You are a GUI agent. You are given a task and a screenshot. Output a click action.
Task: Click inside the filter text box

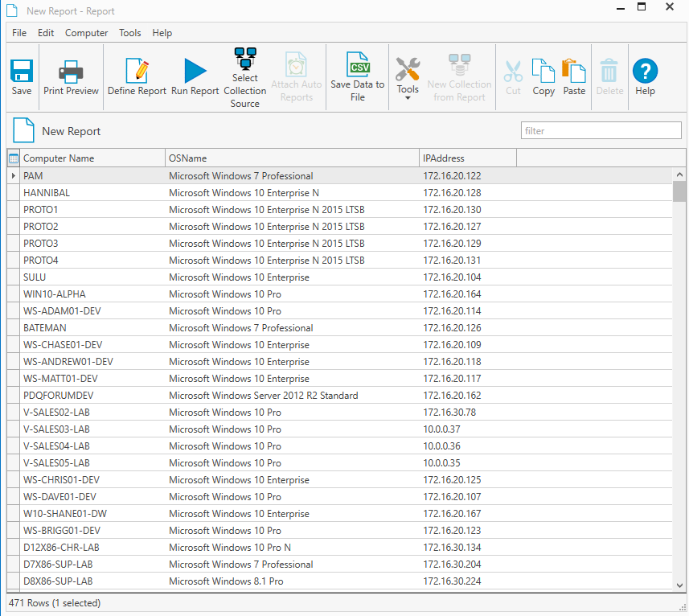click(x=601, y=129)
